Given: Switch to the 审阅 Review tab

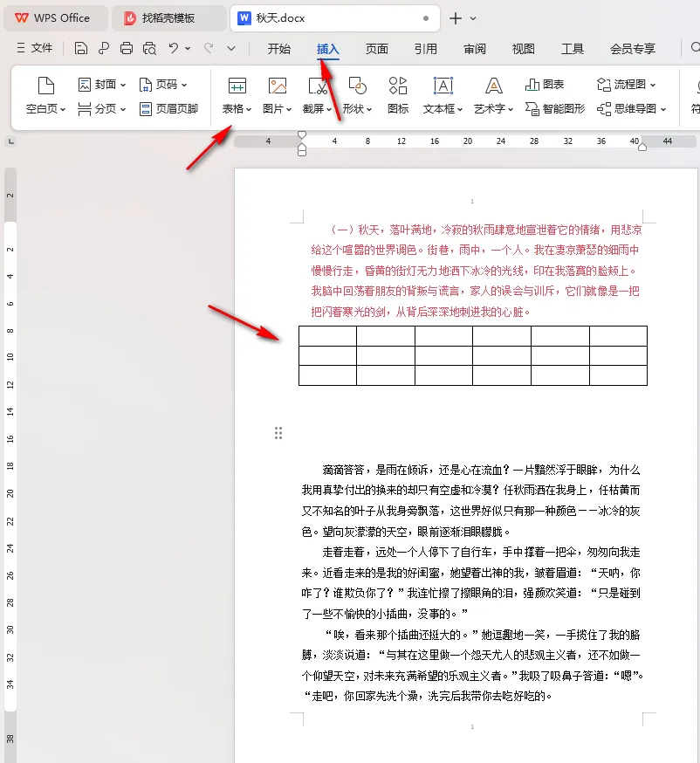Looking at the screenshot, I should (x=474, y=49).
